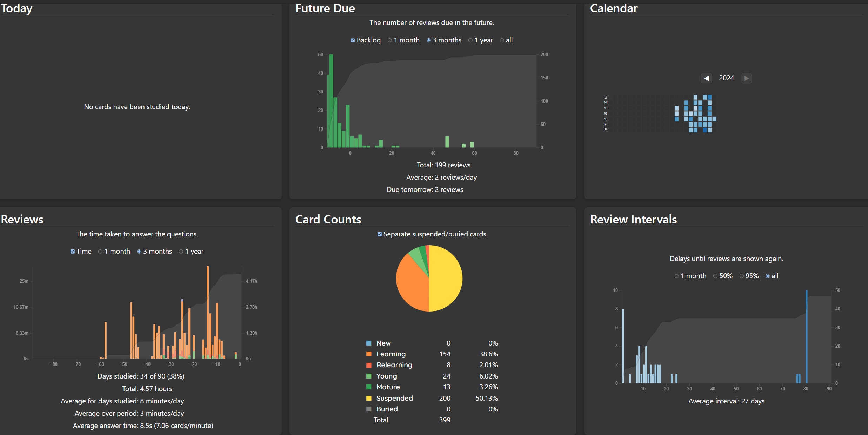868x435 pixels.
Task: Select 1 year in Future Due
Action: tap(470, 40)
